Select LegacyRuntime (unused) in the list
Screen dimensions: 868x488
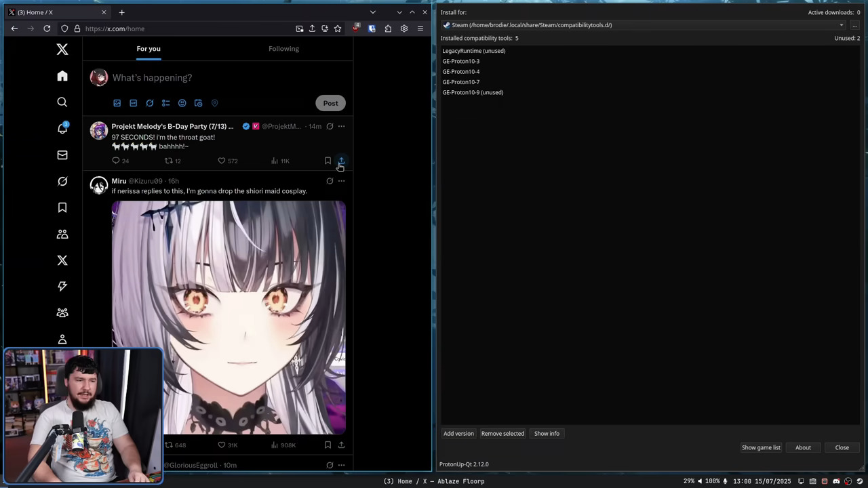tap(474, 51)
